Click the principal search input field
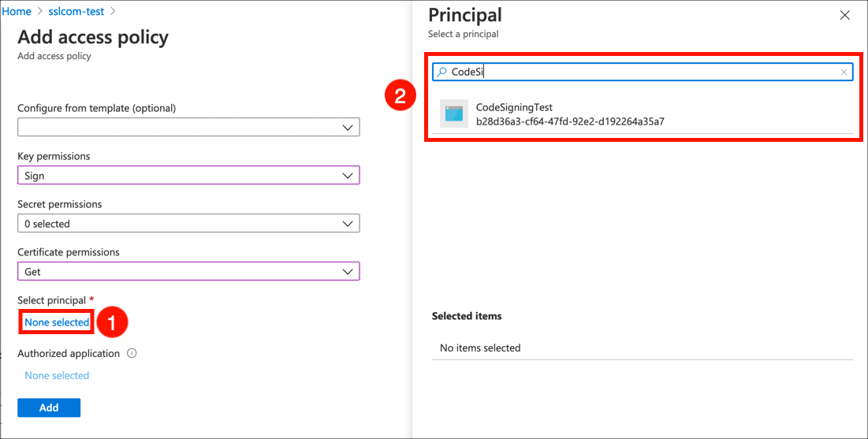The height and width of the screenshot is (439, 868). pos(639,73)
